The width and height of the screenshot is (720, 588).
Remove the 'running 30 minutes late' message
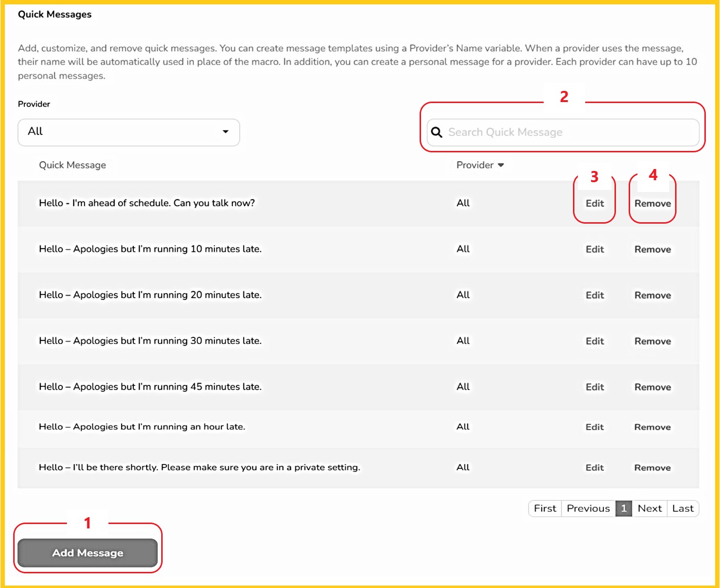tap(652, 341)
